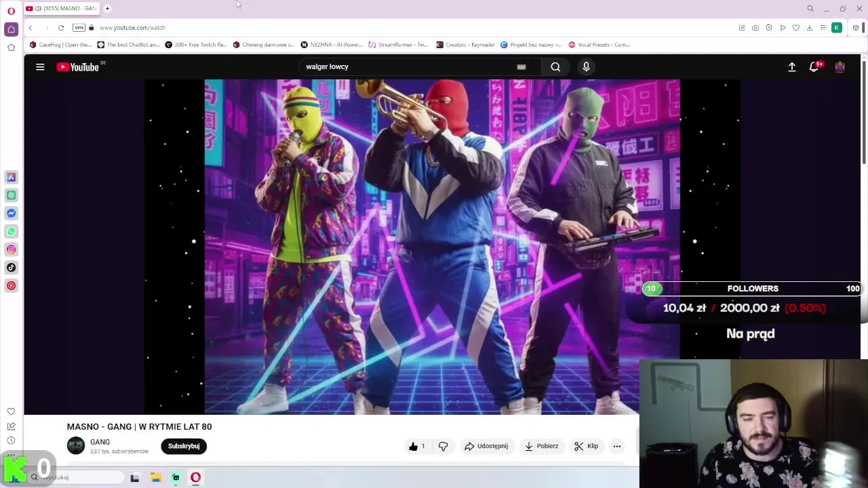Click the Udostępnij share button
Viewport: 868px width, 488px height.
point(486,446)
